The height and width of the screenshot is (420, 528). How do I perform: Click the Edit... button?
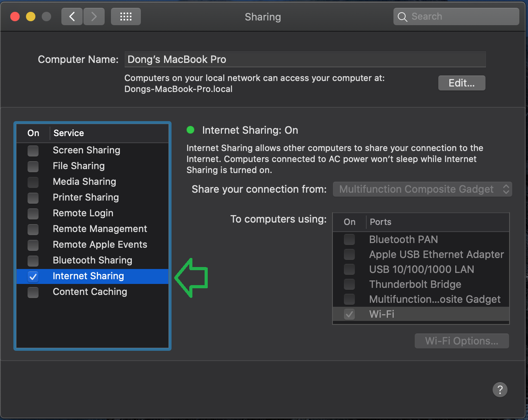click(x=462, y=83)
